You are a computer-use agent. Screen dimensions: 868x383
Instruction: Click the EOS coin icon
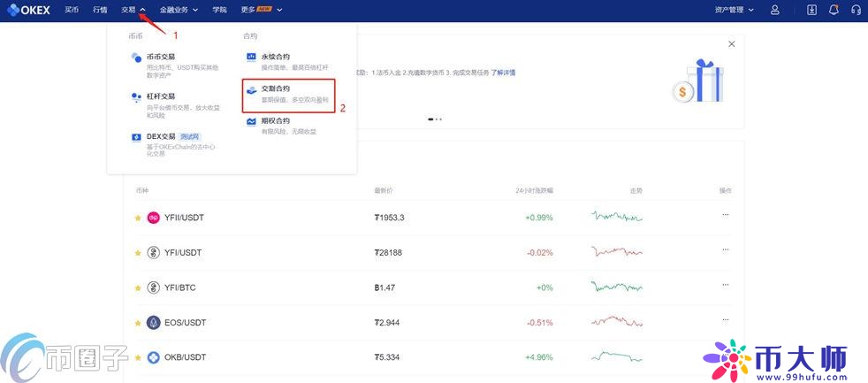(153, 323)
